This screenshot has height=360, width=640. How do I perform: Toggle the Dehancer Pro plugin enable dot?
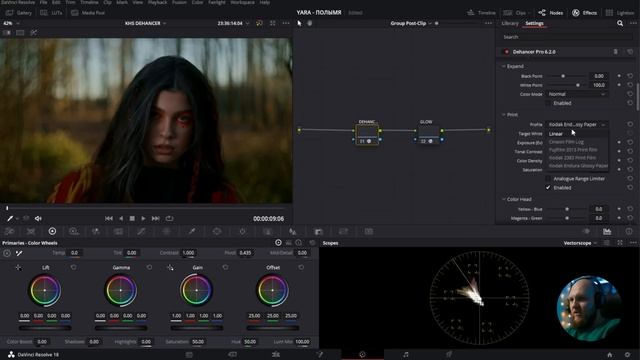coord(507,52)
